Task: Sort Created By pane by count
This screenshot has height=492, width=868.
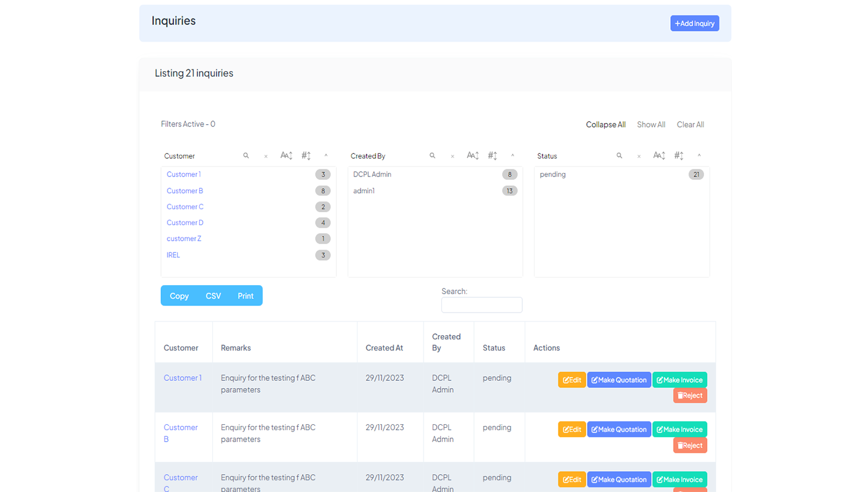Action: point(493,156)
